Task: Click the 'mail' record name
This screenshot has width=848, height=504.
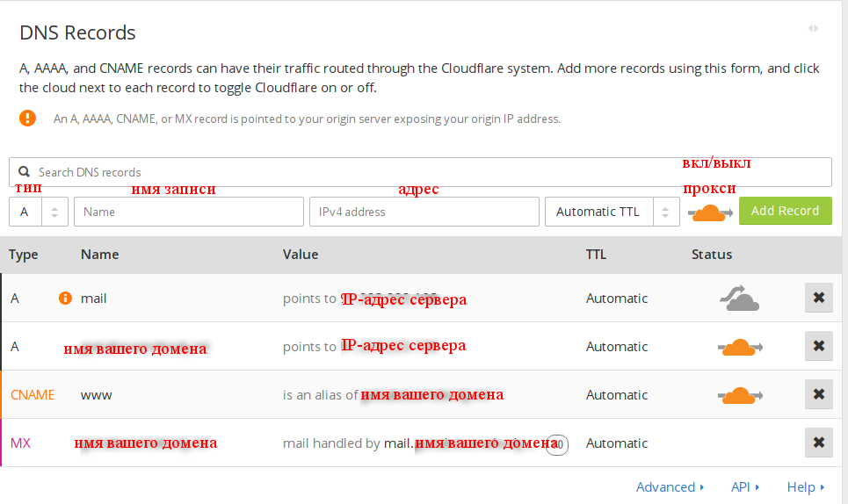Action: tap(93, 299)
